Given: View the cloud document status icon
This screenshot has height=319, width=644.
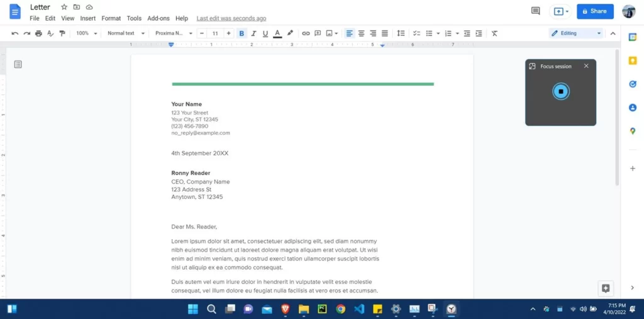Looking at the screenshot, I should click(x=89, y=7).
